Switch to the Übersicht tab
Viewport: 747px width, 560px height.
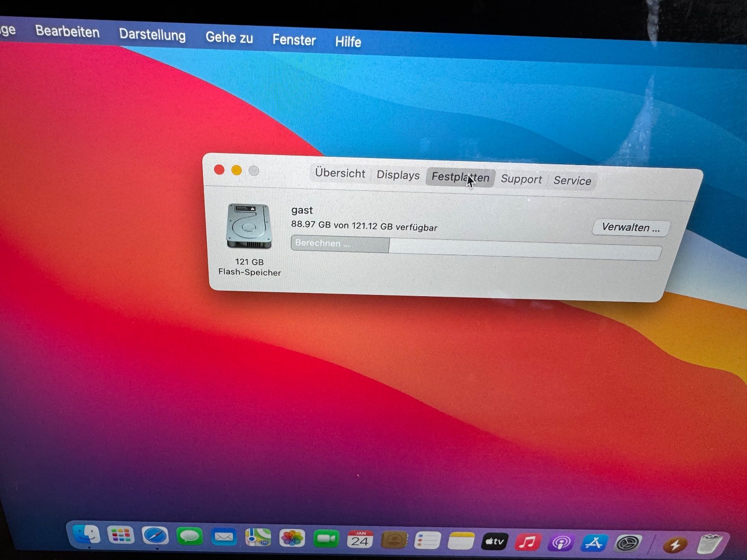(340, 173)
